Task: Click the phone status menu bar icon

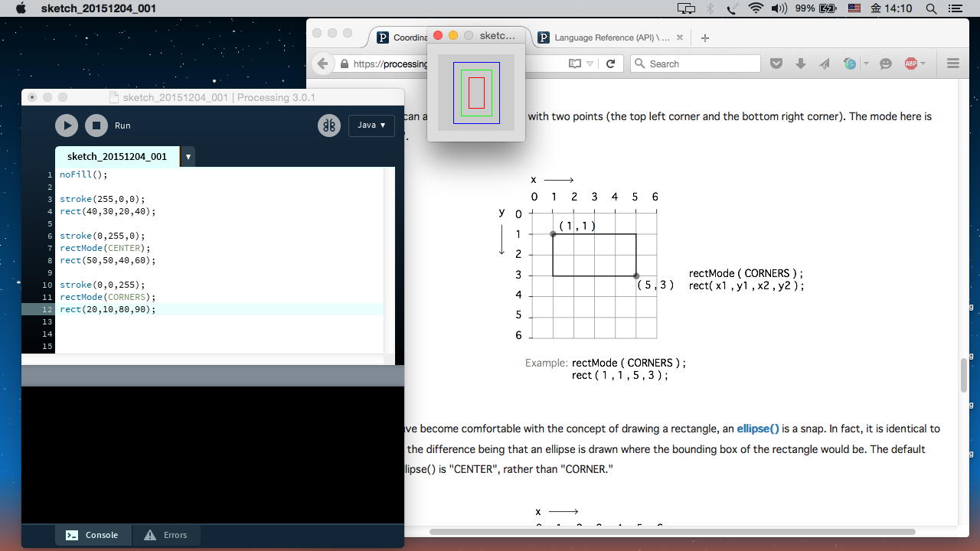Action: [732, 8]
